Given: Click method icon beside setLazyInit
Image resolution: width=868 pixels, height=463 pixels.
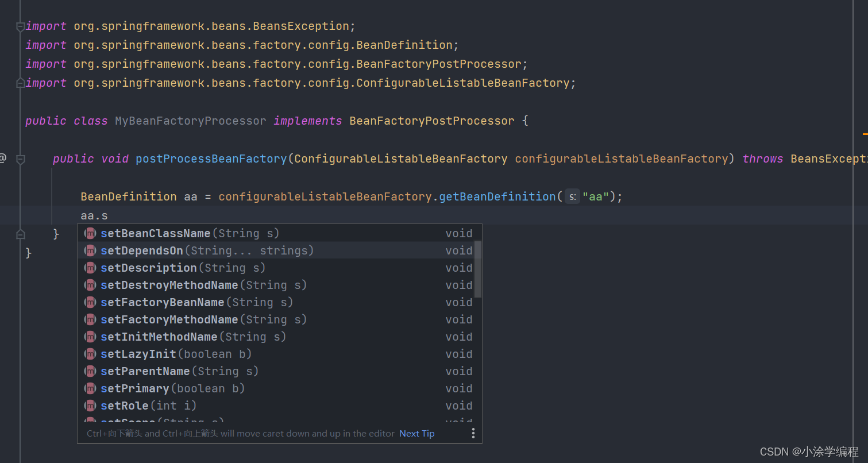Looking at the screenshot, I should (90, 354).
